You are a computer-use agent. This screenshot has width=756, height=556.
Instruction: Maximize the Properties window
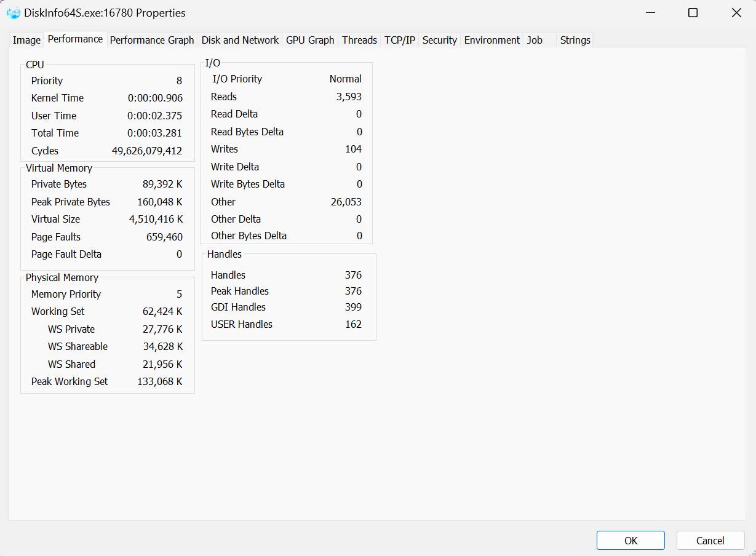tap(693, 13)
